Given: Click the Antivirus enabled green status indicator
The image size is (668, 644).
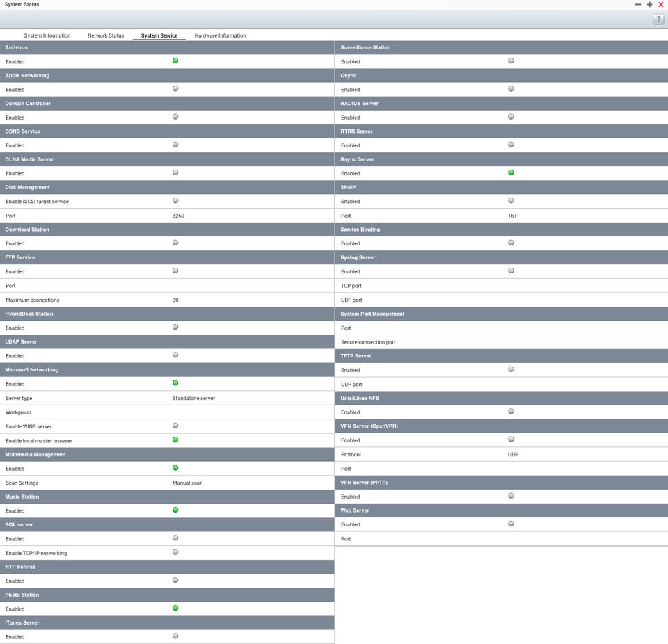Looking at the screenshot, I should [175, 61].
